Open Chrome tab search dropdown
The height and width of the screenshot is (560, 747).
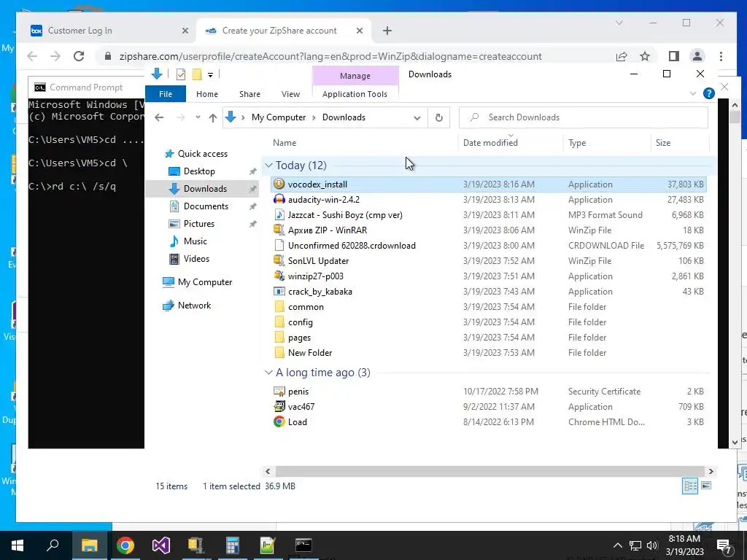(x=619, y=23)
